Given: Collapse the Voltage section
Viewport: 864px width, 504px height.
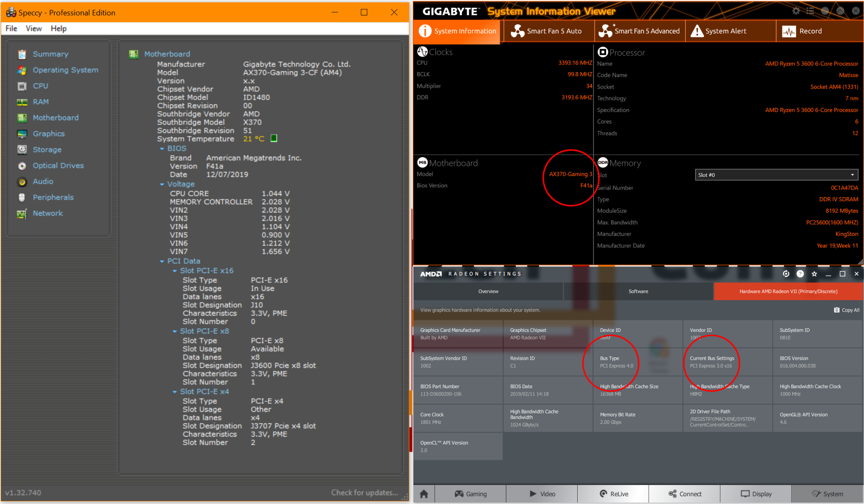Looking at the screenshot, I should tap(162, 184).
